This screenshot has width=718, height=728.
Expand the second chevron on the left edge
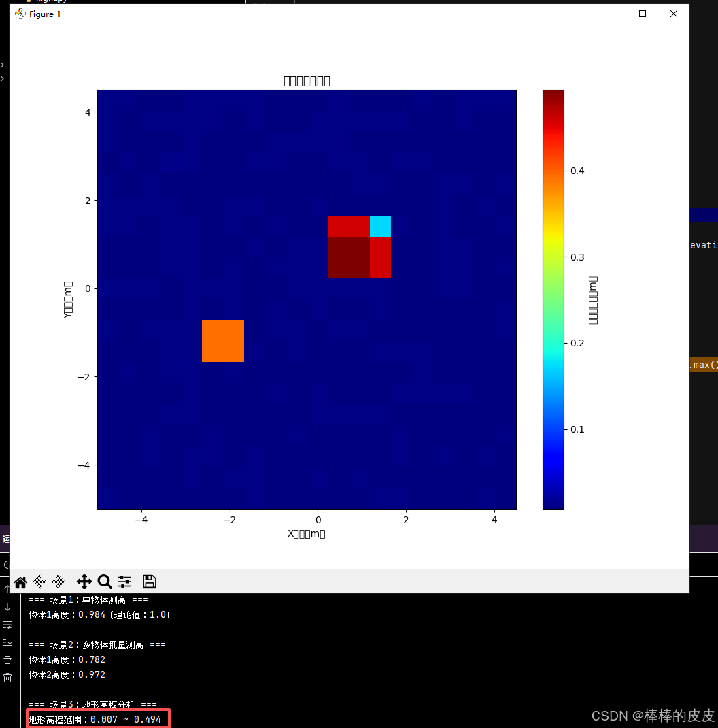[3, 78]
